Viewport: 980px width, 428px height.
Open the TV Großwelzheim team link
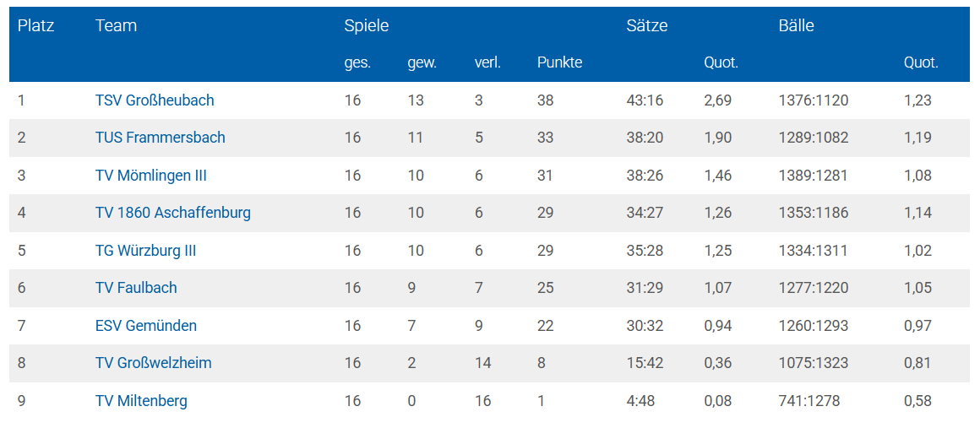click(153, 363)
